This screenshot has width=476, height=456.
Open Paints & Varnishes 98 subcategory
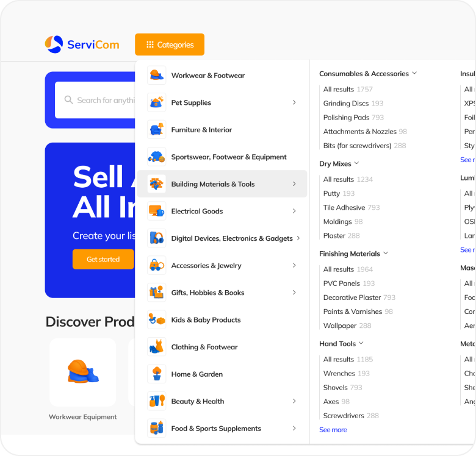pos(358,312)
